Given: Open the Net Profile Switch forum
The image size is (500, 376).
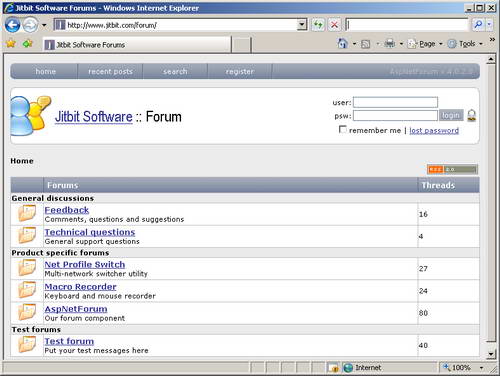Looking at the screenshot, I should [x=85, y=264].
